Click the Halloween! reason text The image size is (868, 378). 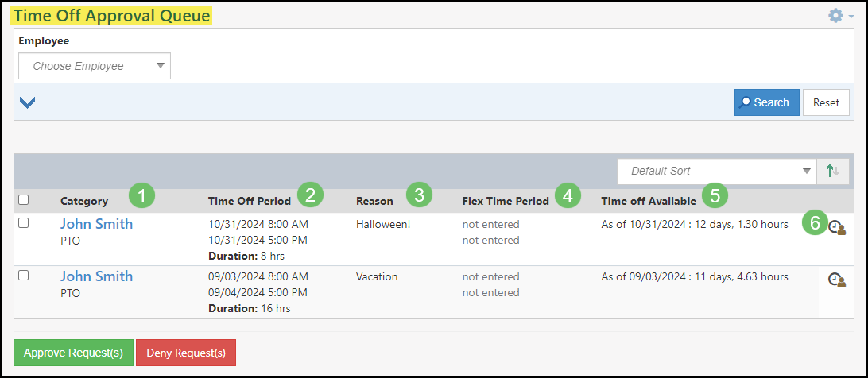(383, 224)
